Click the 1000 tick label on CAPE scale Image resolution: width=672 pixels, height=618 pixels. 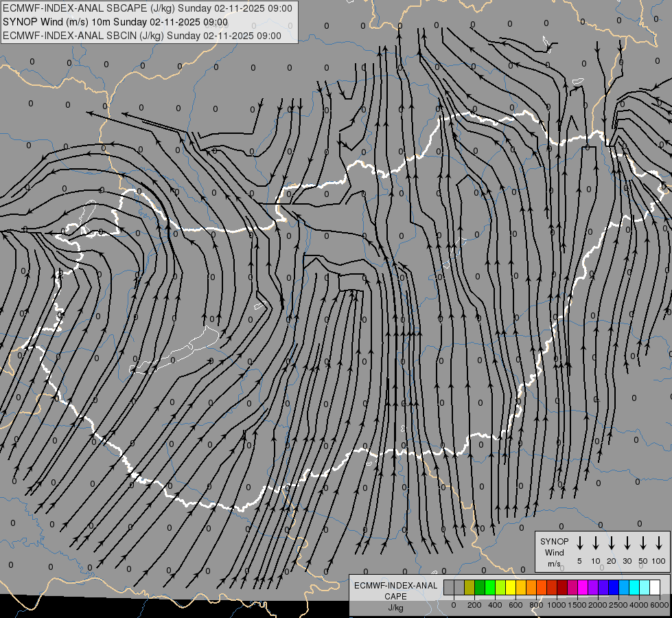[x=557, y=605]
